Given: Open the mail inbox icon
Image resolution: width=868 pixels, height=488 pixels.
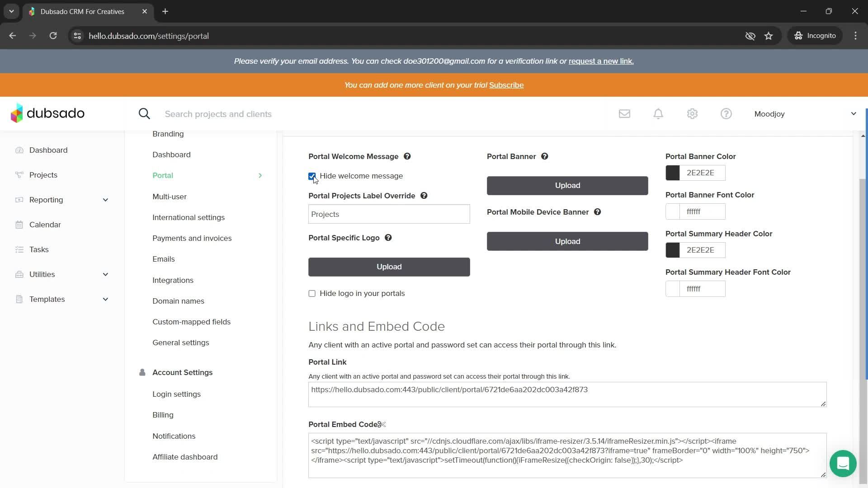Looking at the screenshot, I should (x=624, y=114).
